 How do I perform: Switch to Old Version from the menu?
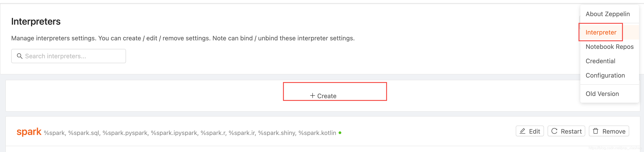click(x=602, y=94)
